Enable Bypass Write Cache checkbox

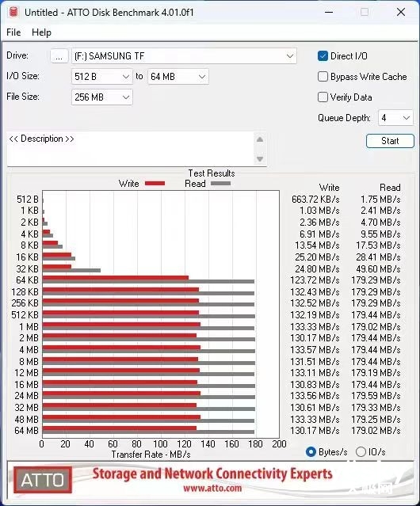pyautogui.click(x=323, y=77)
